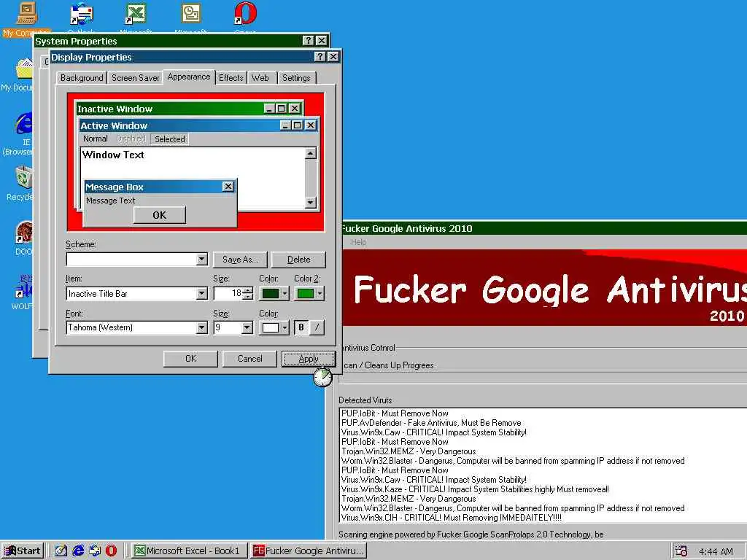
Task: Click Selected menu item in preview
Action: [x=169, y=139]
